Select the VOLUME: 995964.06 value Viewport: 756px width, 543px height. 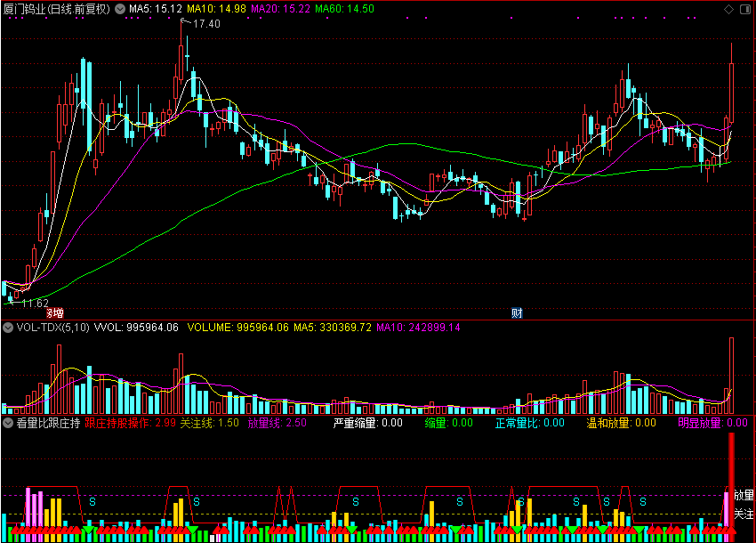[237, 328]
